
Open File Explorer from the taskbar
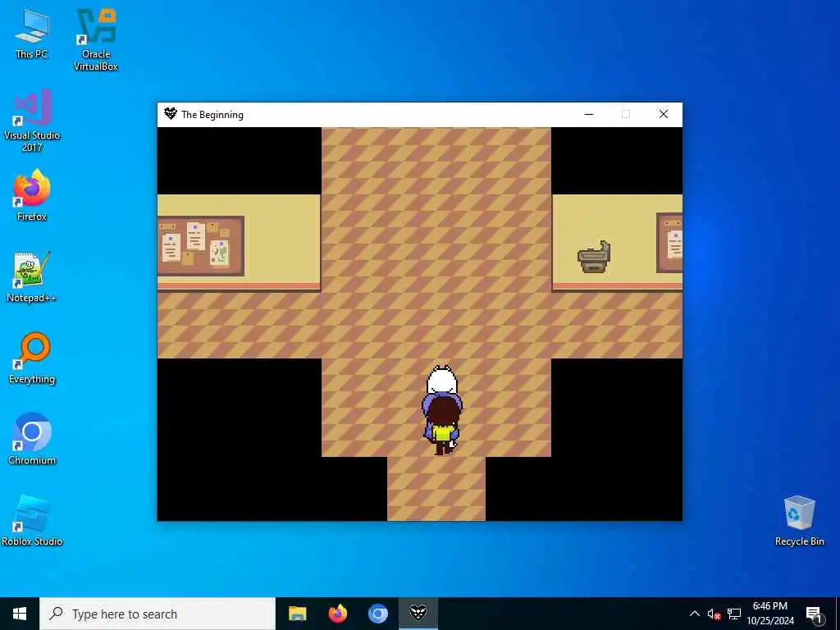tap(297, 614)
